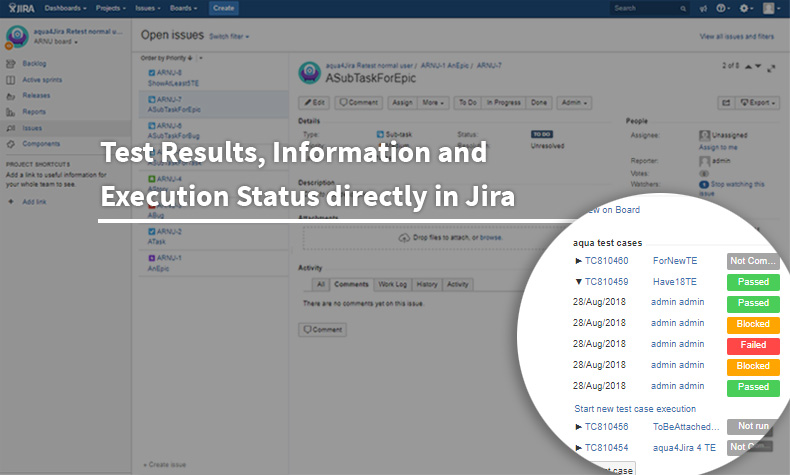Open the Export dropdown
790x475 pixels.
click(756, 102)
